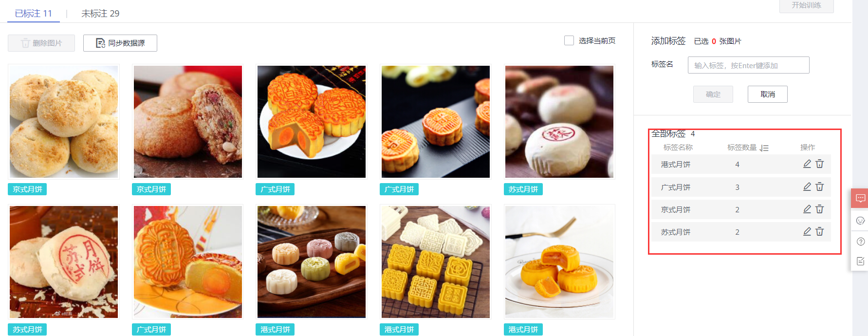Select the first 京式月饼 thumbnail image
Screen dimensions: 868x336
pos(64,122)
